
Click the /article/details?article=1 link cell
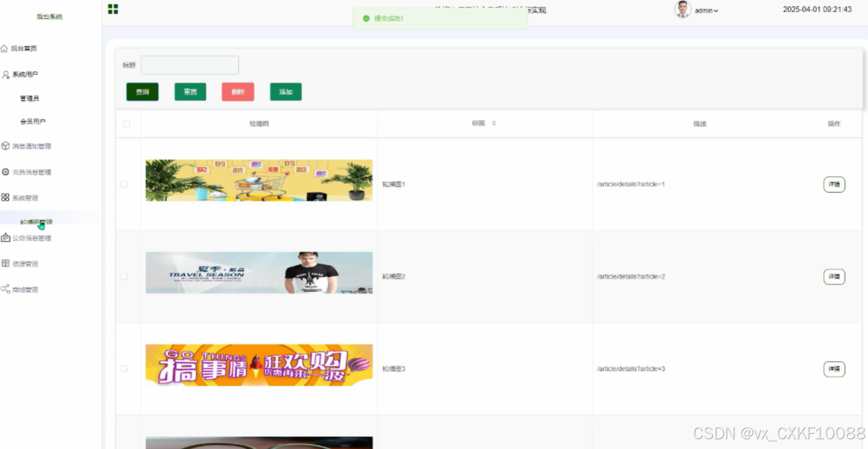point(631,184)
